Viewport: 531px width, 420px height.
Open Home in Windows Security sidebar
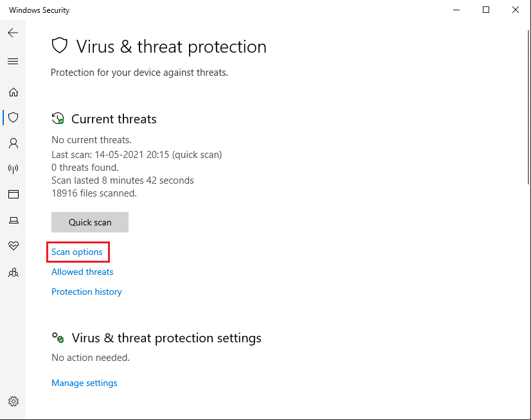pyautogui.click(x=13, y=92)
